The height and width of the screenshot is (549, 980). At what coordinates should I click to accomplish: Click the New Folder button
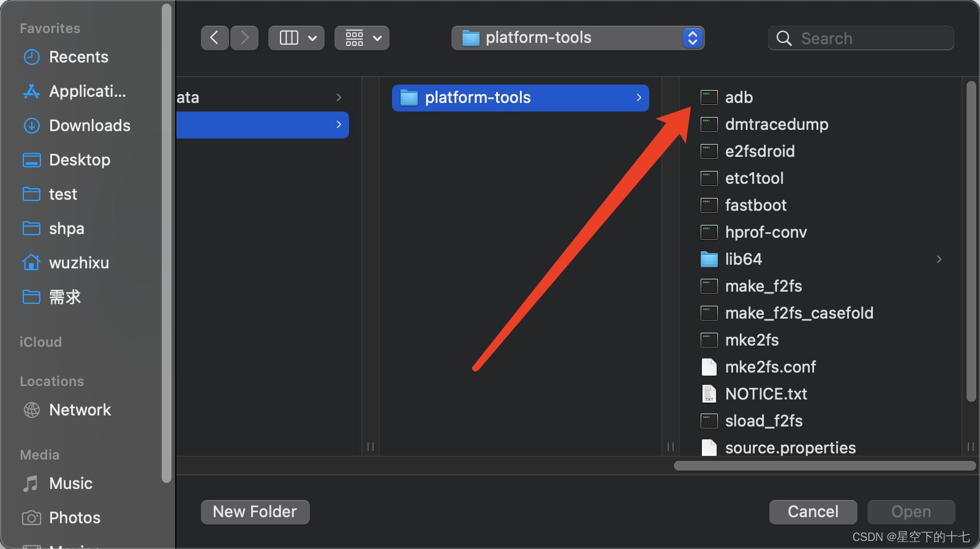(x=255, y=512)
